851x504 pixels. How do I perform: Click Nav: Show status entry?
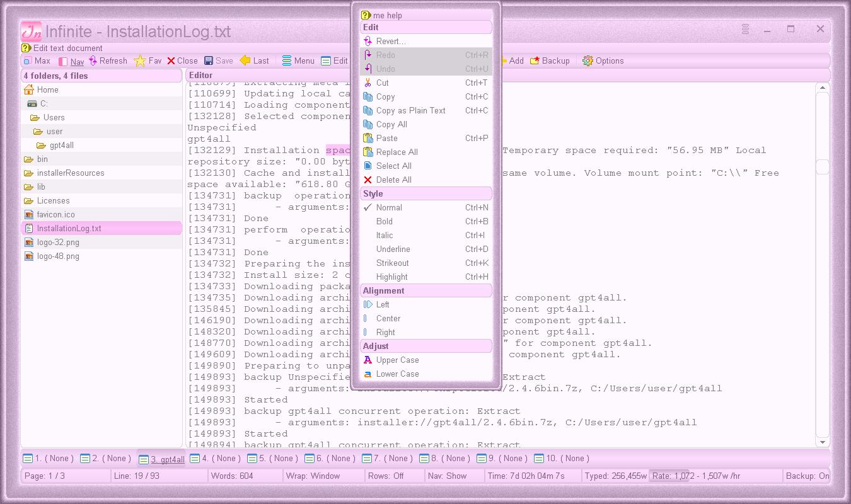453,476
